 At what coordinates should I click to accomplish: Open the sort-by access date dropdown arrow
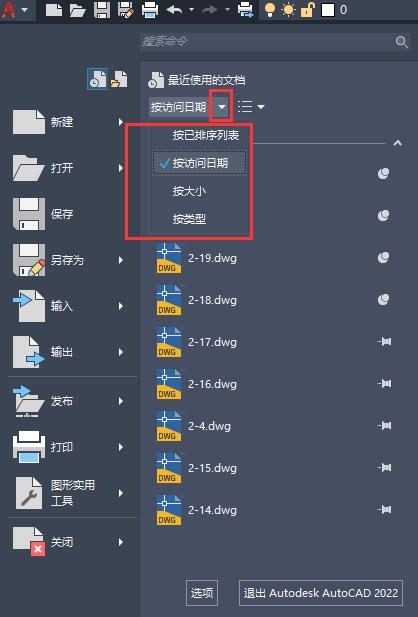(222, 106)
